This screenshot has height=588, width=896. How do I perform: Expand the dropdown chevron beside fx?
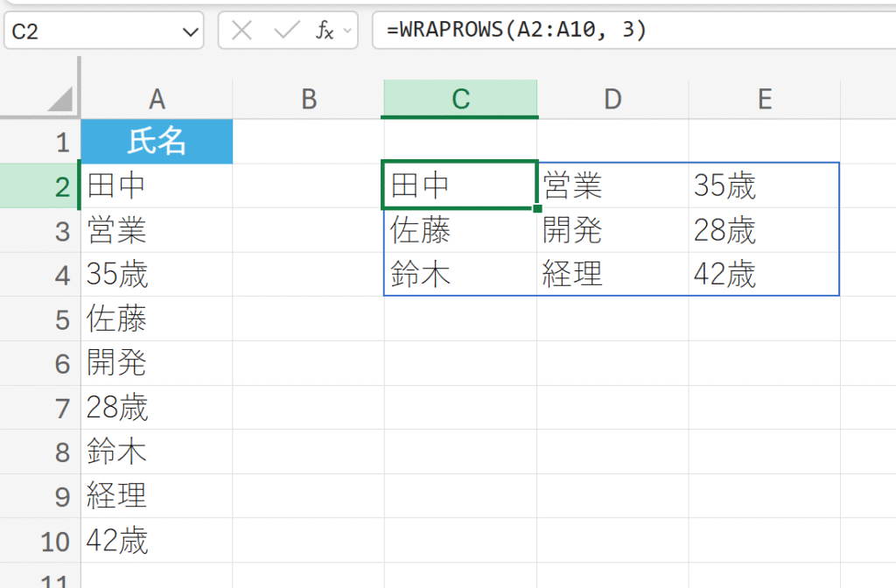tap(348, 31)
